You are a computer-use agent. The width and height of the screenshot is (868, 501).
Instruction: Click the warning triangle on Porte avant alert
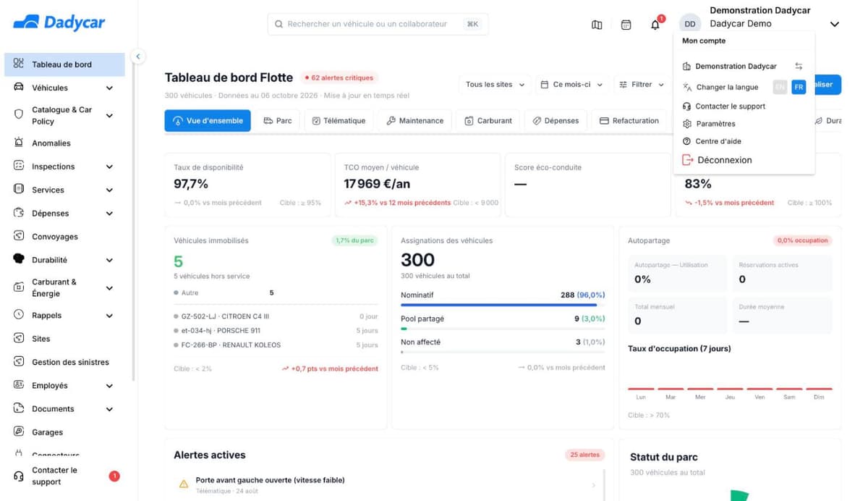click(x=184, y=484)
